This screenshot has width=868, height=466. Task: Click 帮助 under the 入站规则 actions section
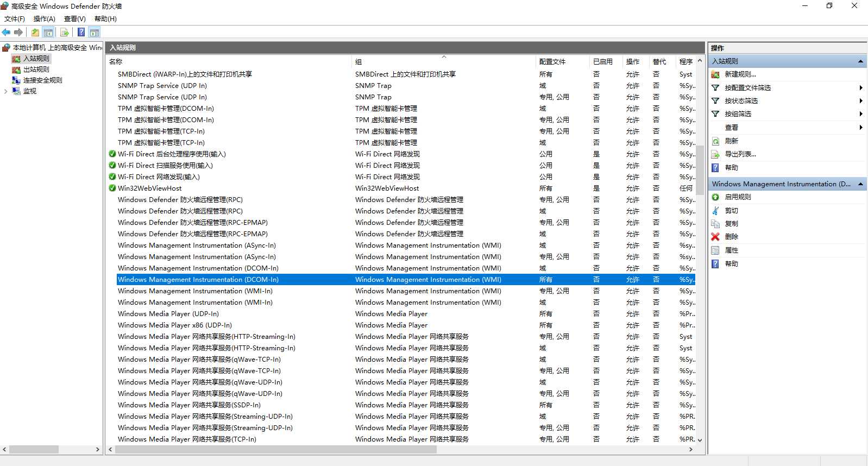point(731,168)
